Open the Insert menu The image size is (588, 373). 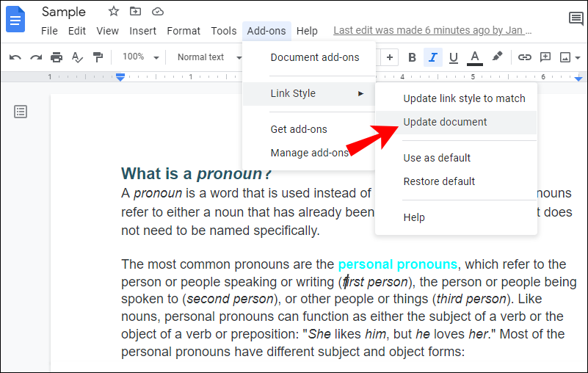(142, 31)
